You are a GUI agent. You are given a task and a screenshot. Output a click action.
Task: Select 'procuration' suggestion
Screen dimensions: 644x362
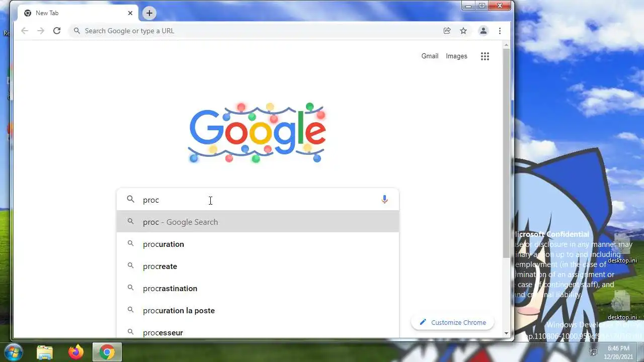tap(258, 244)
